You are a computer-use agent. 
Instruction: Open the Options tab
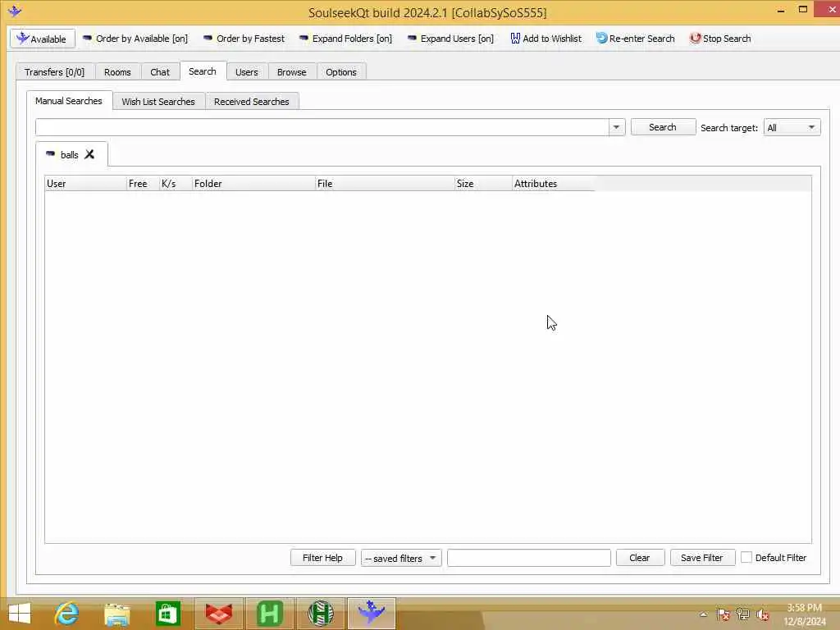pos(340,72)
